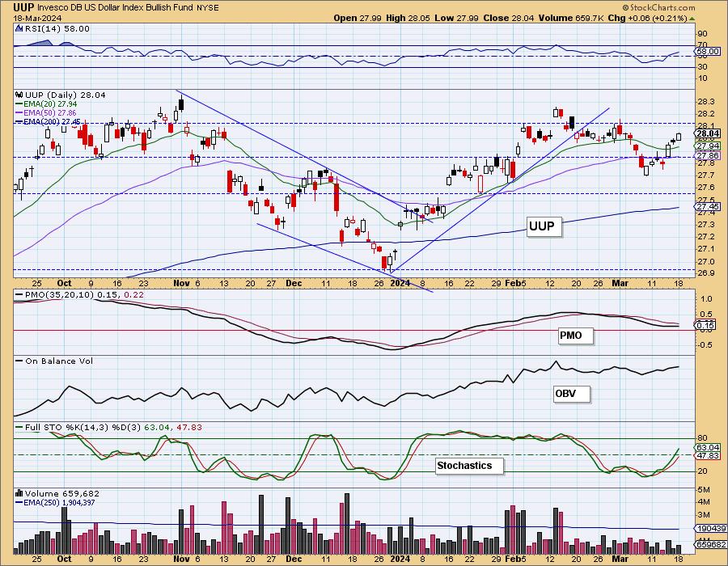This screenshot has width=728, height=566.
Task: Click the EMA(20) 27.94 legend entry
Action: tap(46, 104)
